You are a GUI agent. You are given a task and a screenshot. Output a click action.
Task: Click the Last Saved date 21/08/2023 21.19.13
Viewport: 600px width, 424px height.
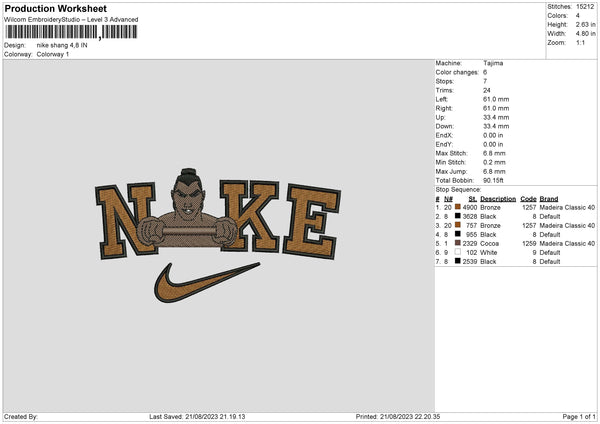(x=215, y=417)
